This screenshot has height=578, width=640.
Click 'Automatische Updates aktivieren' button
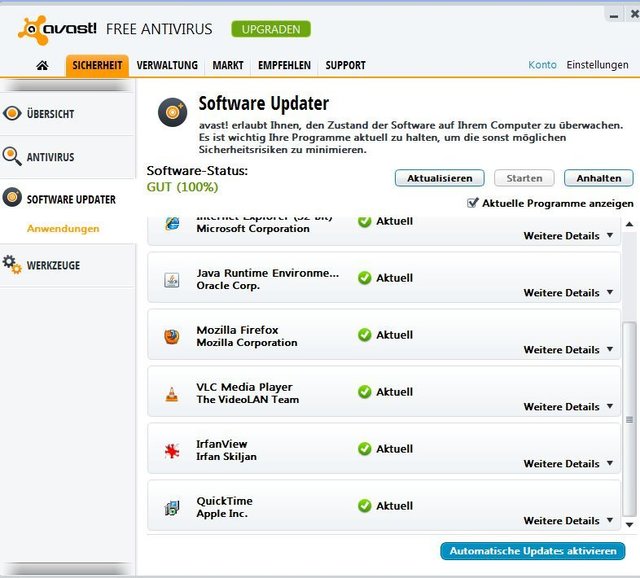point(533,551)
